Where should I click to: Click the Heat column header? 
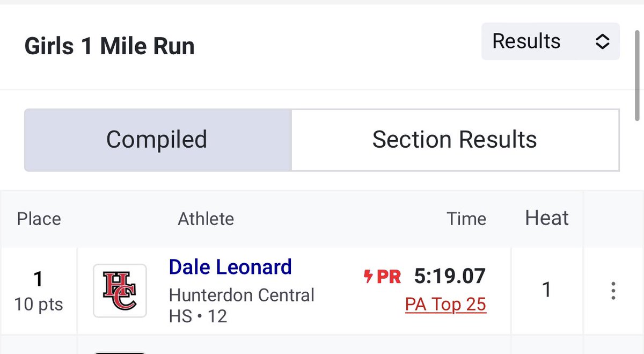coord(547,218)
